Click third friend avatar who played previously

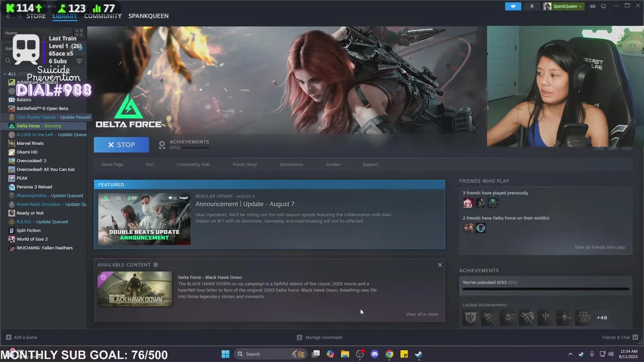pyautogui.click(x=493, y=203)
